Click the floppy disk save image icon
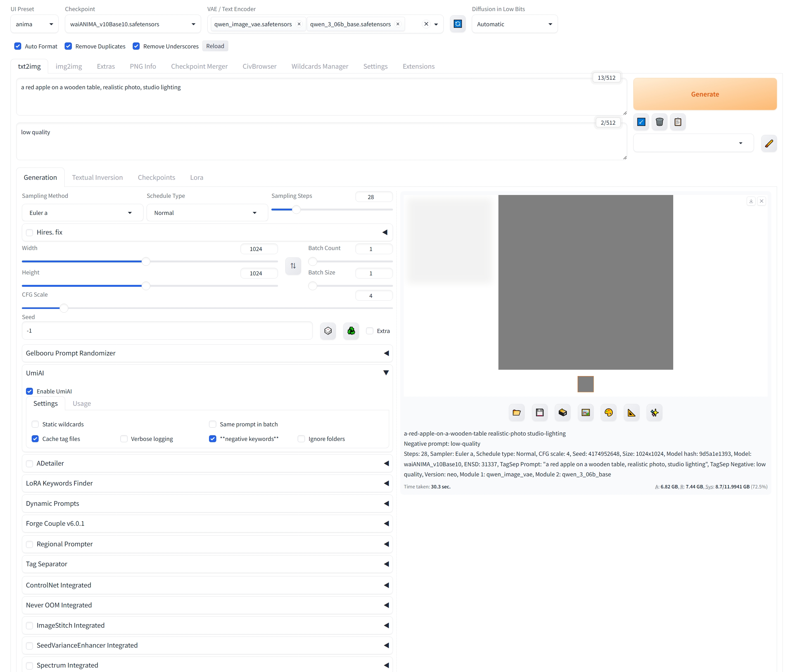The height and width of the screenshot is (672, 785). [x=540, y=412]
